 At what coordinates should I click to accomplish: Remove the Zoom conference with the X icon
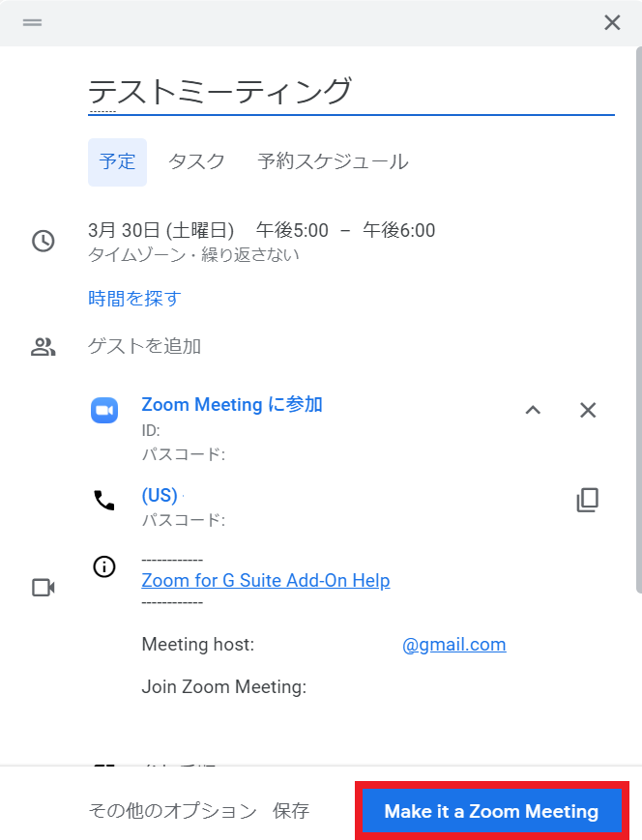(x=588, y=410)
